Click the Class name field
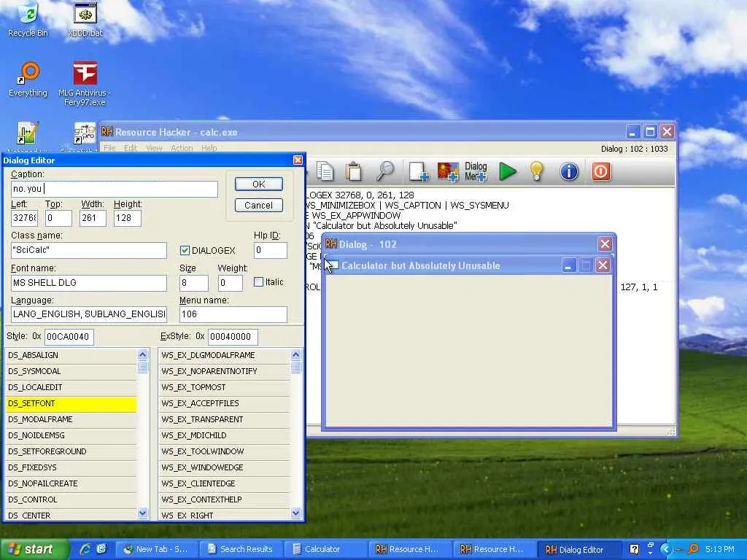747x560 pixels. pyautogui.click(x=89, y=250)
